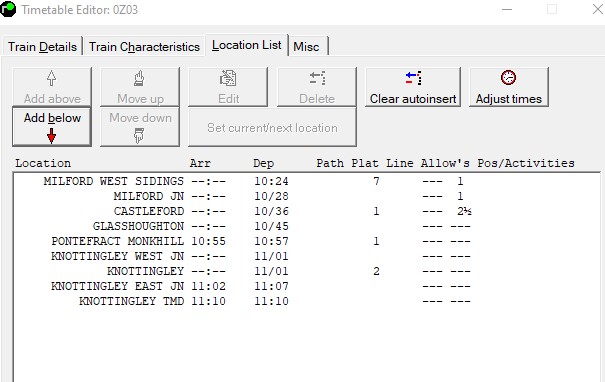Click departure time 10:57
The width and height of the screenshot is (605, 382).
271,241
